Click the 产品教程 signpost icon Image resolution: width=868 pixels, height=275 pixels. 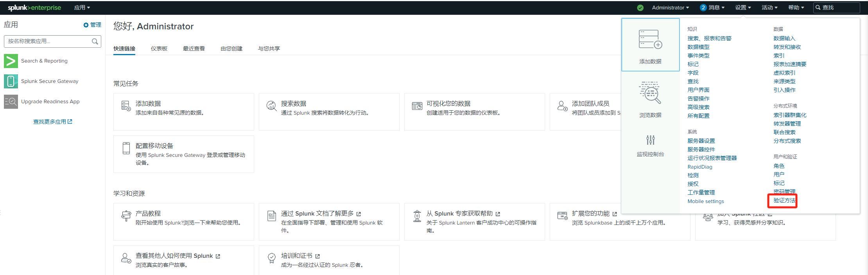point(126,216)
